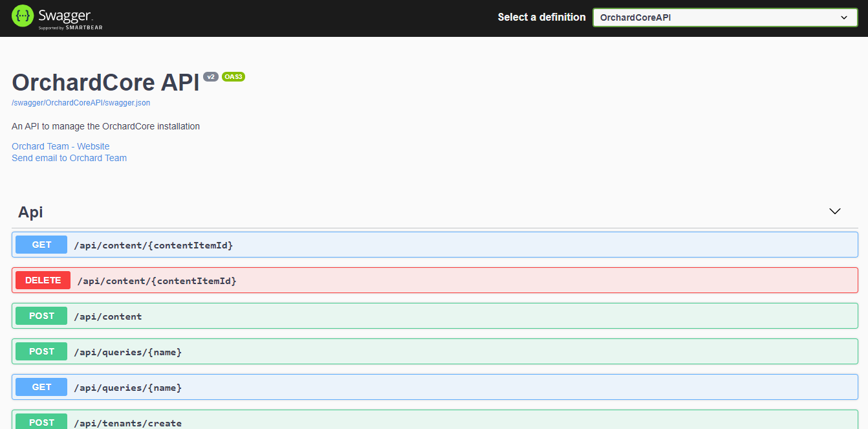
Task: Click the Swagger logo icon
Action: (23, 16)
